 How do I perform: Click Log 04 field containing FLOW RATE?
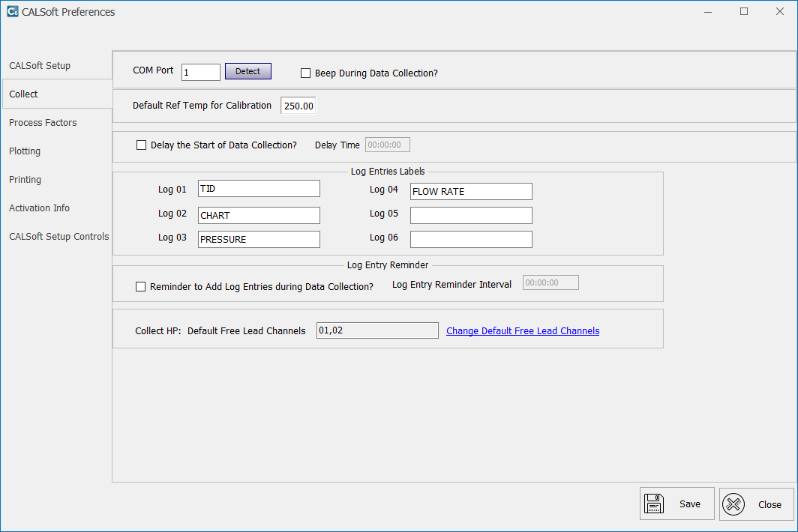[471, 191]
